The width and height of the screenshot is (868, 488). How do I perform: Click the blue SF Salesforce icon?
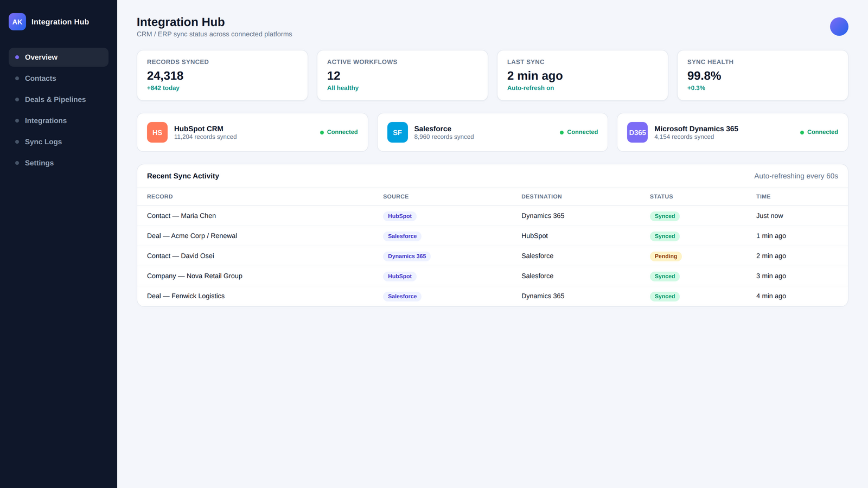(x=398, y=132)
